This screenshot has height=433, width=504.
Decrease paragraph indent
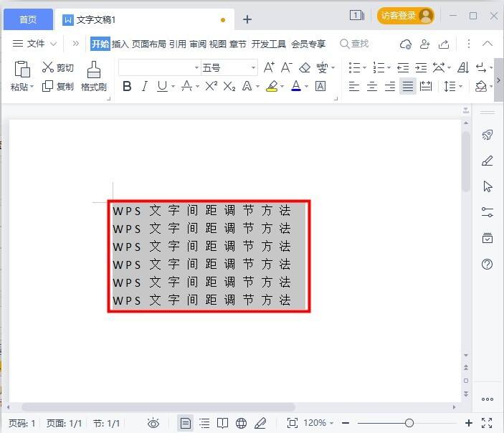[x=403, y=68]
